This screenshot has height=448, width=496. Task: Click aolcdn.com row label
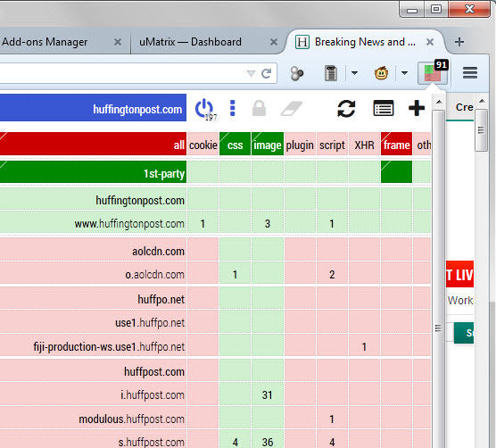tap(93, 250)
